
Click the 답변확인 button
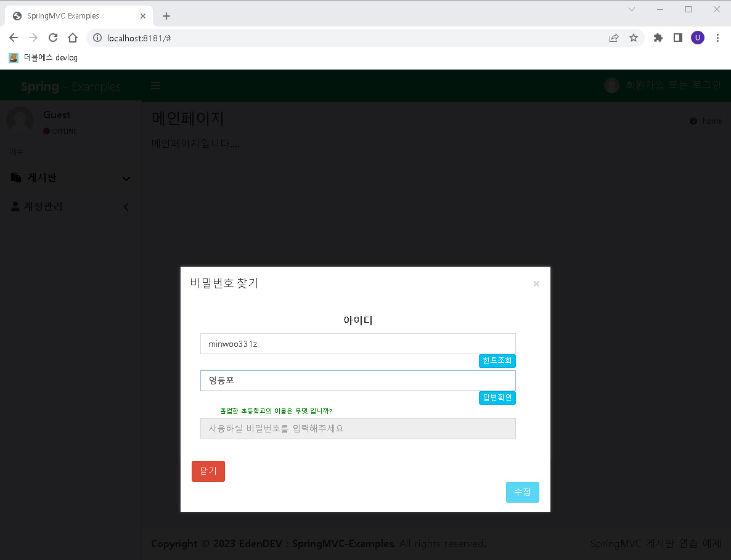coord(497,398)
